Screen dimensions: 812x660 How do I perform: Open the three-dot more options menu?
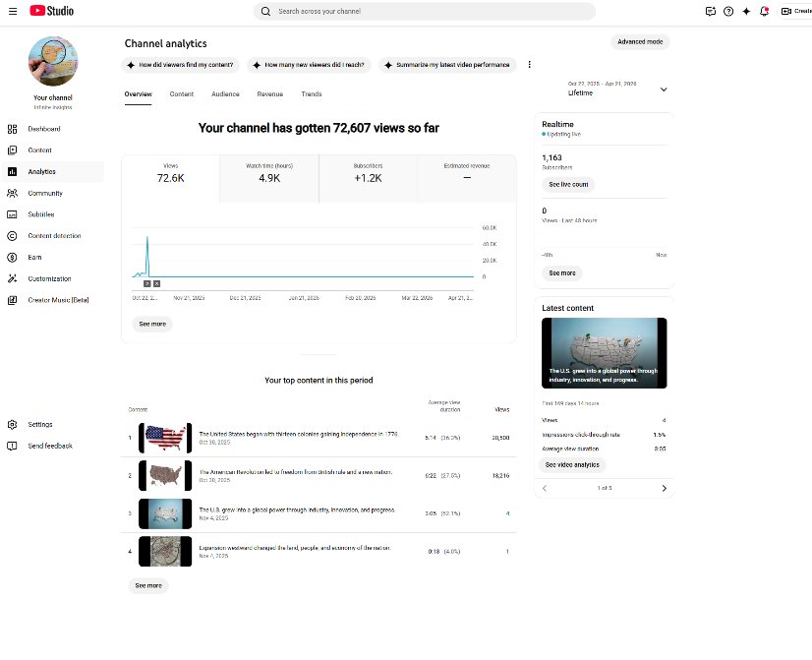click(529, 65)
